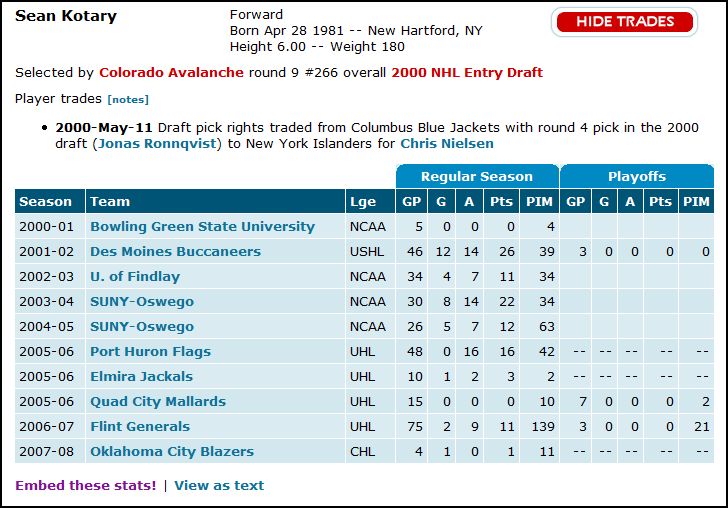Click the Embed these stats! link
Image resolution: width=728 pixels, height=508 pixels.
[86, 486]
